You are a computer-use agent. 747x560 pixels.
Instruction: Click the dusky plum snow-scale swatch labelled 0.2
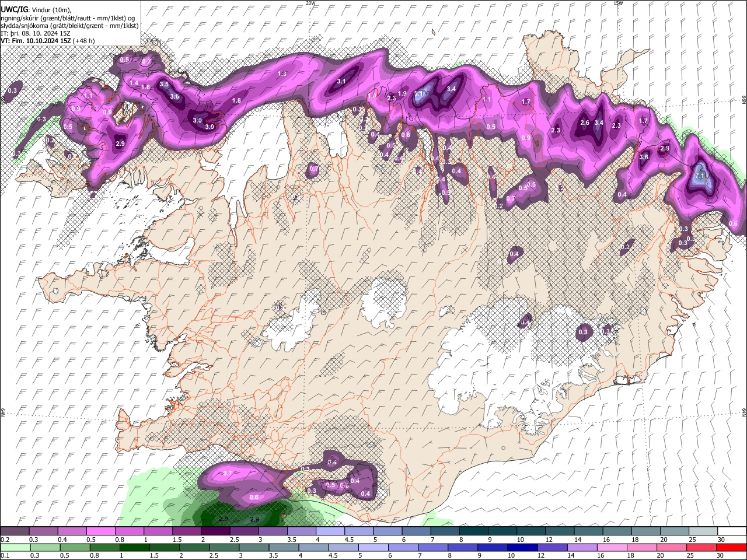(15, 531)
